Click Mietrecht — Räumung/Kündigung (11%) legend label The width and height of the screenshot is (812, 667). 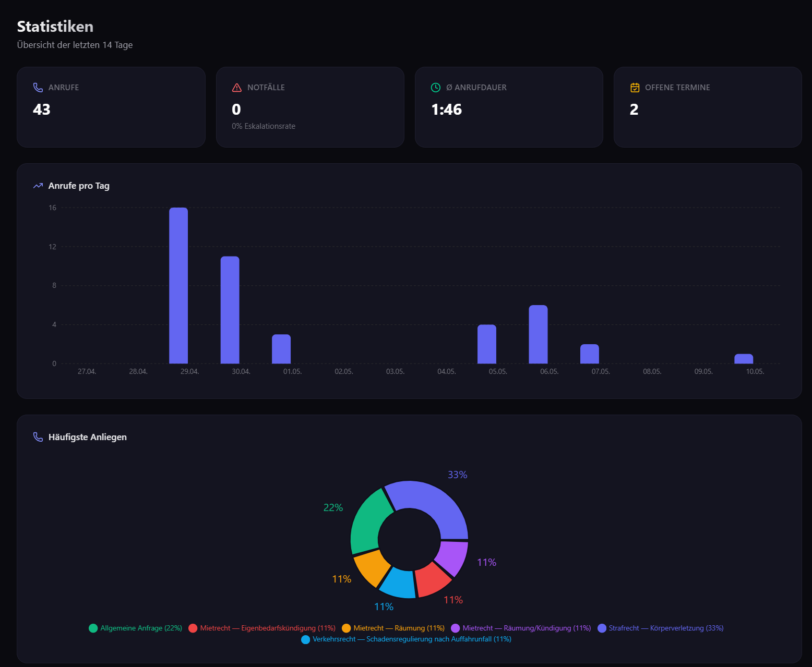[x=527, y=628]
